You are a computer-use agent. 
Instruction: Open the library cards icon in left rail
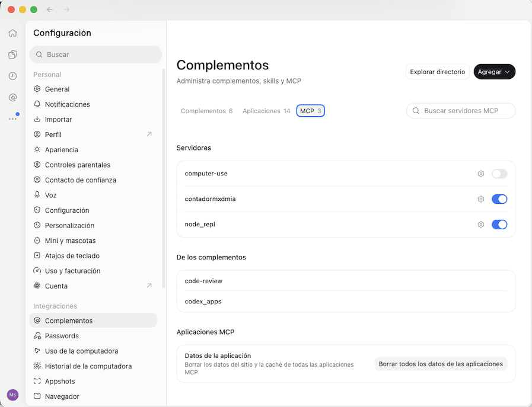pyautogui.click(x=12, y=55)
